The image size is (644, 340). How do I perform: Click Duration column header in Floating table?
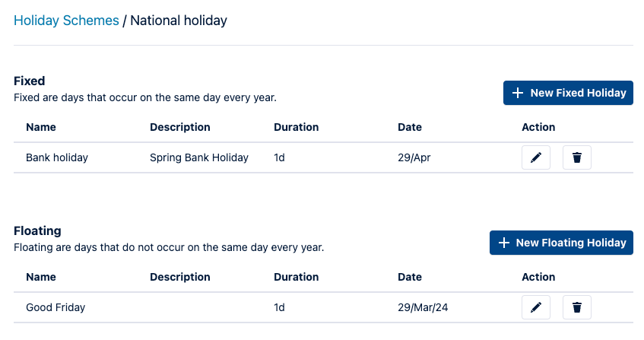(x=297, y=277)
